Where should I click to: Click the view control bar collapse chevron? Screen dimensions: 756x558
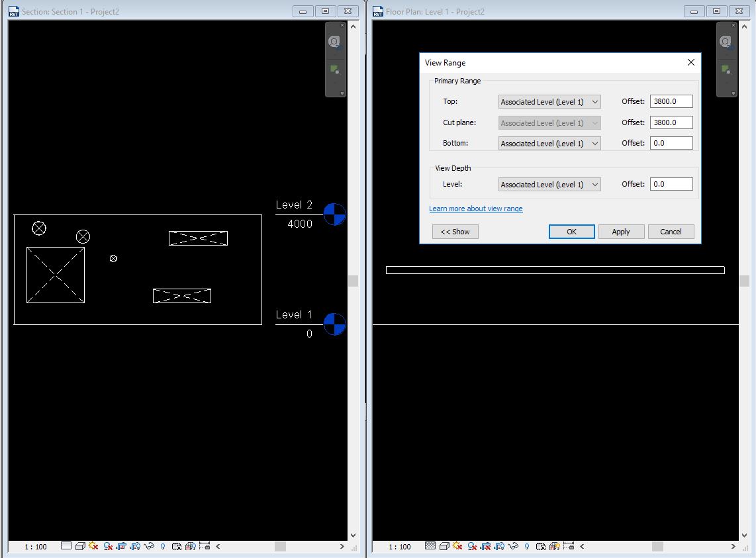pyautogui.click(x=217, y=547)
